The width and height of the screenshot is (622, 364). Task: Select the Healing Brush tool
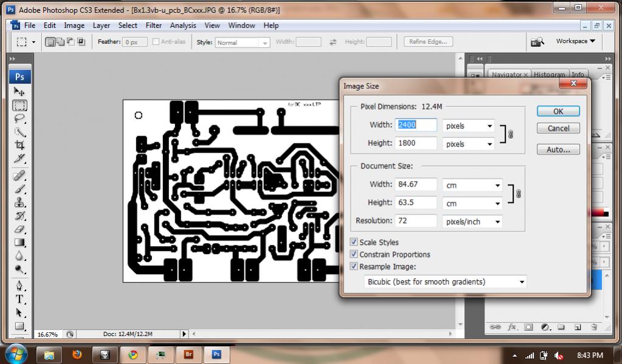coord(19,175)
